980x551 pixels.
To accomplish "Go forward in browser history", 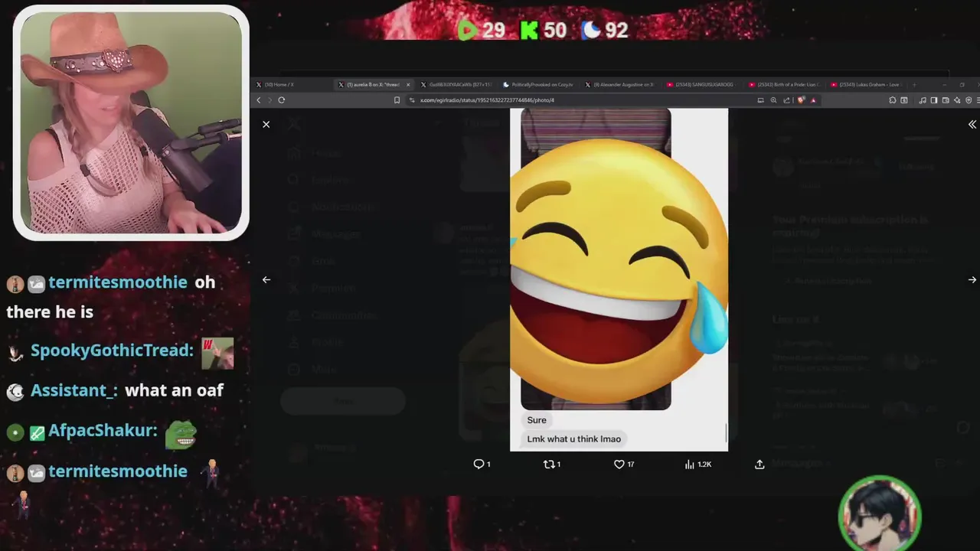I will pyautogui.click(x=269, y=100).
